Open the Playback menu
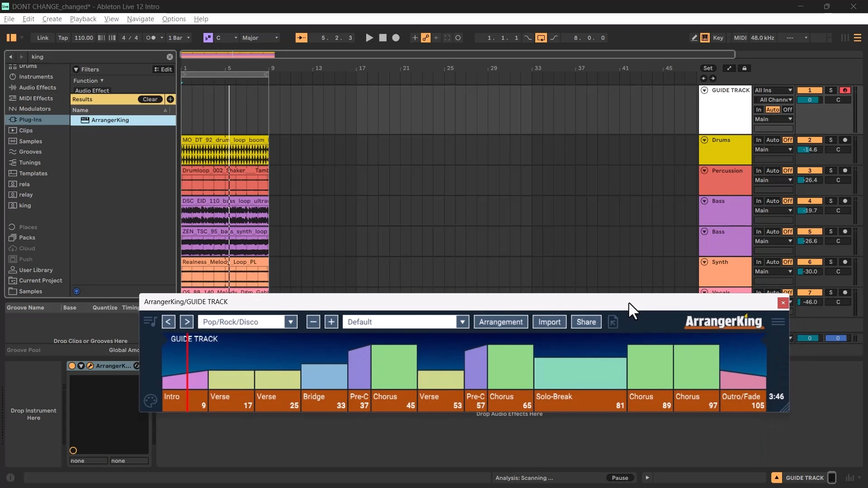This screenshot has width=868, height=488. click(x=83, y=19)
